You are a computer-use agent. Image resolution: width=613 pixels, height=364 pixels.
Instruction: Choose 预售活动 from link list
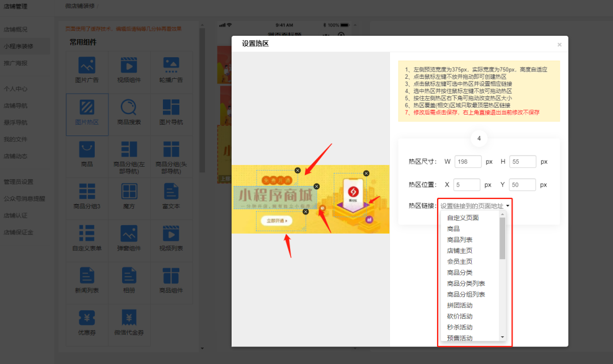coord(460,338)
